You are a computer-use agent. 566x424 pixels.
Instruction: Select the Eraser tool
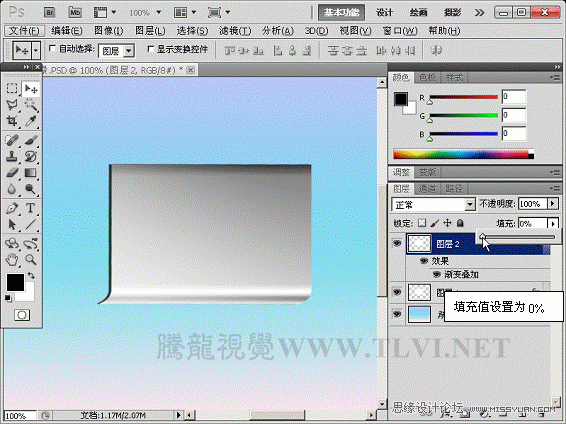(12, 173)
